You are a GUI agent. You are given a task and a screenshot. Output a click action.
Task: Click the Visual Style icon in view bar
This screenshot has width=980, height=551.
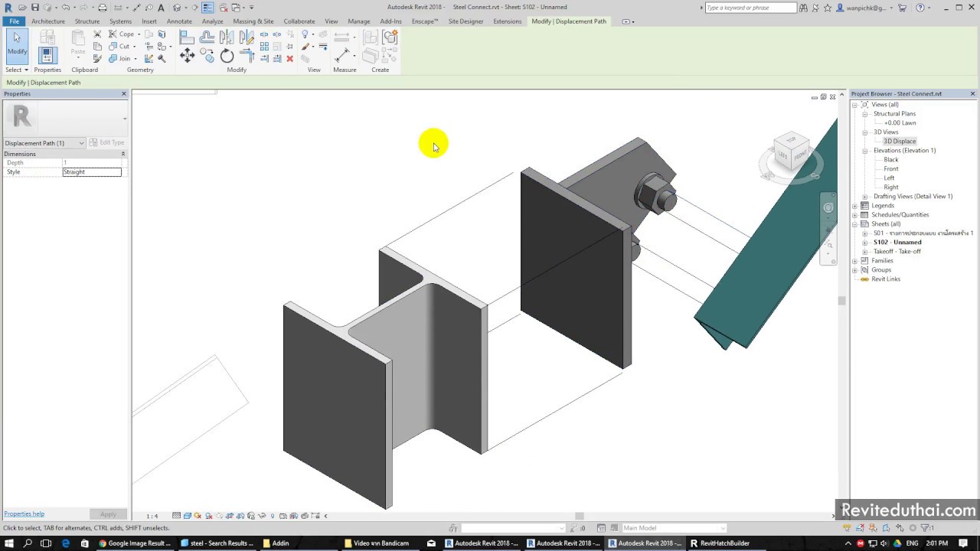188,516
